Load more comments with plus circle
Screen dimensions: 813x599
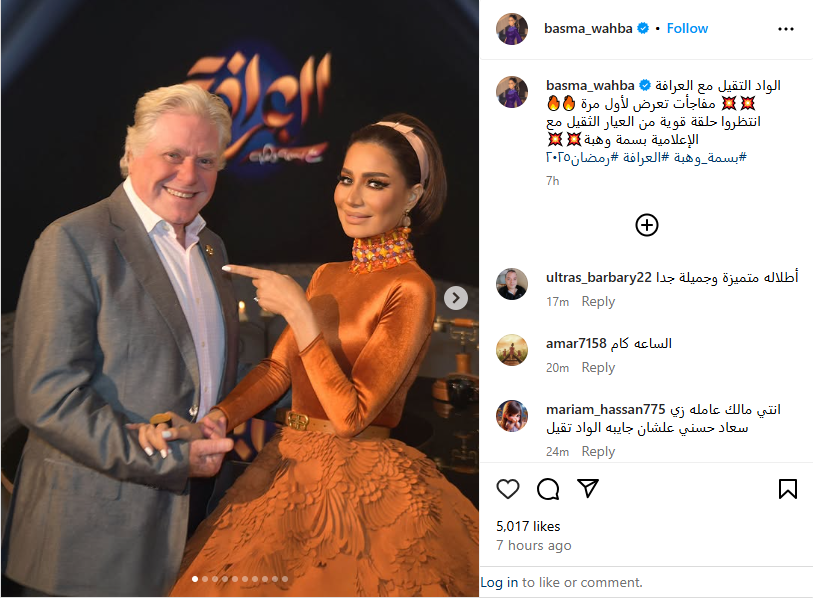point(647,225)
